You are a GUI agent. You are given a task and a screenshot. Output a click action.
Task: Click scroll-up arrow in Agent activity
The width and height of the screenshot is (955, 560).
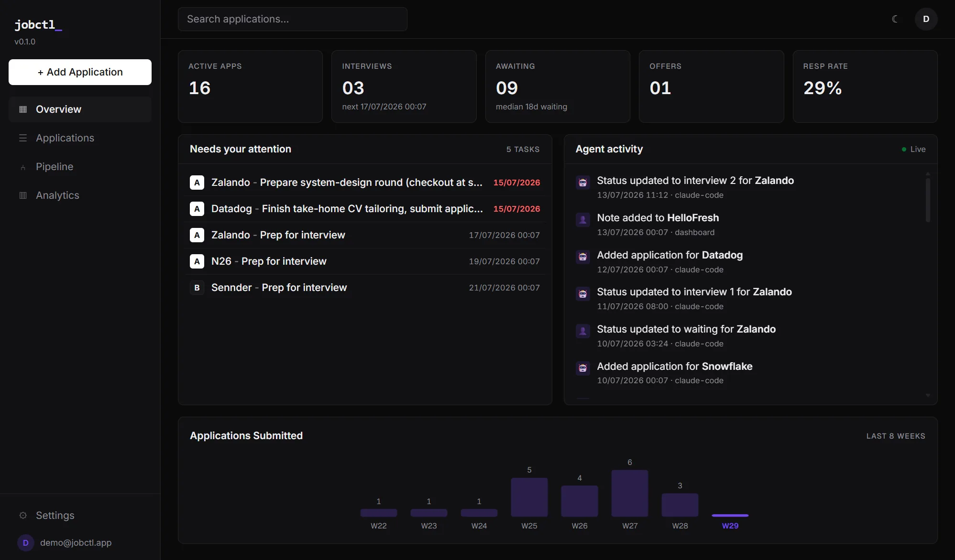coord(928,173)
